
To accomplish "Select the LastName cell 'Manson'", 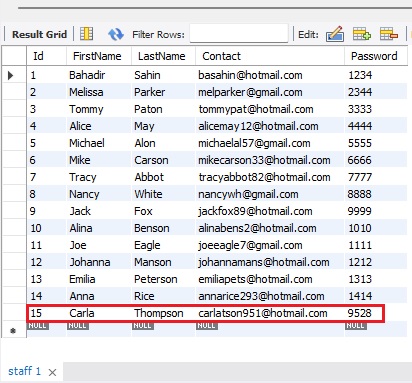I will coord(163,262).
